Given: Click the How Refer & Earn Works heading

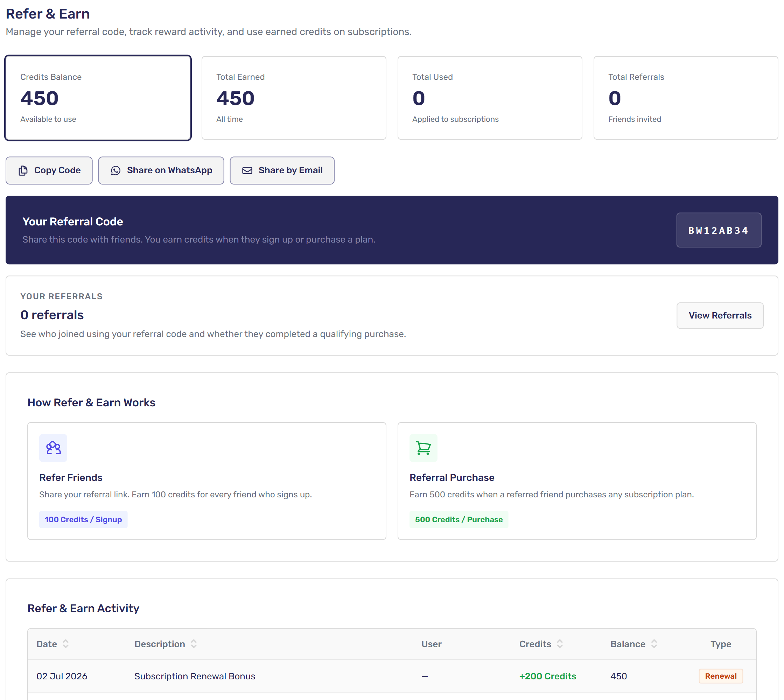Looking at the screenshot, I should (x=91, y=402).
